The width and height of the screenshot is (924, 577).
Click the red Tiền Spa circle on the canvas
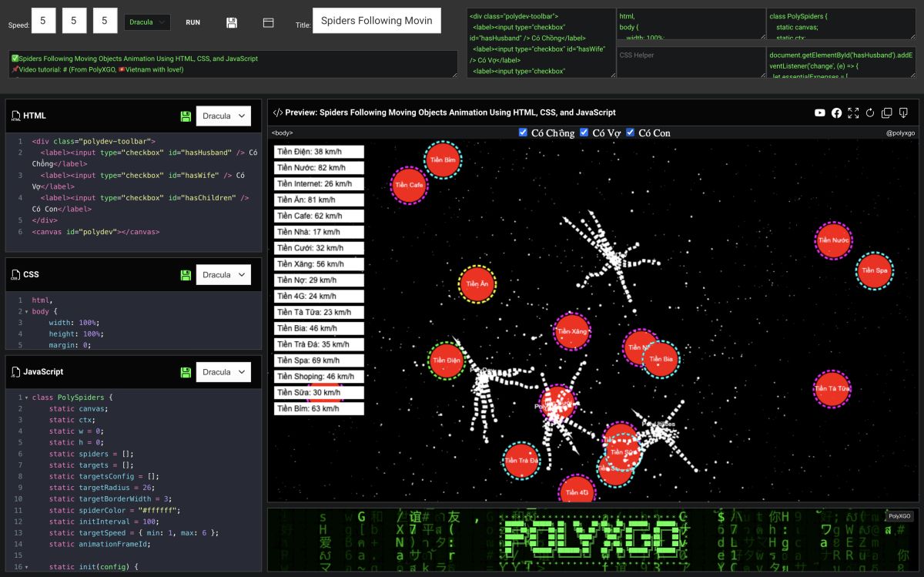tap(875, 270)
